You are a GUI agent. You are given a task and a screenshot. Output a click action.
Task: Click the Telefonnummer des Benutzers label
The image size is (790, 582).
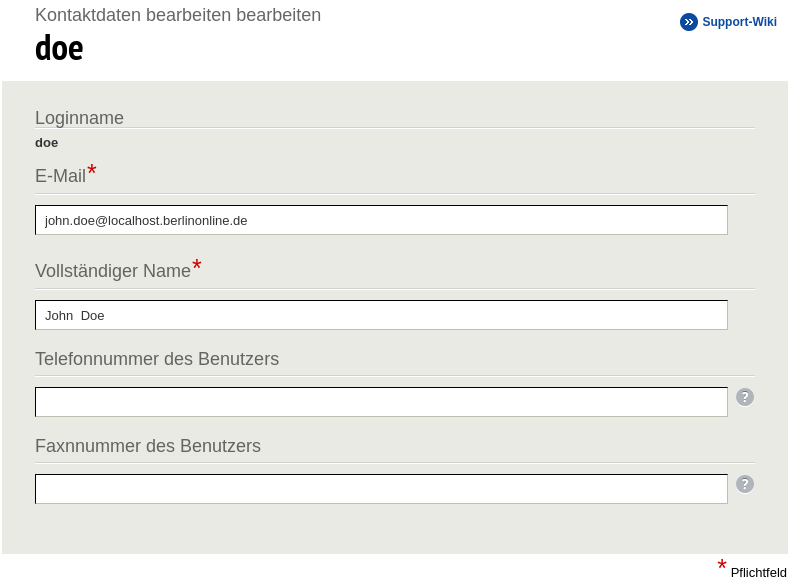pyautogui.click(x=157, y=359)
